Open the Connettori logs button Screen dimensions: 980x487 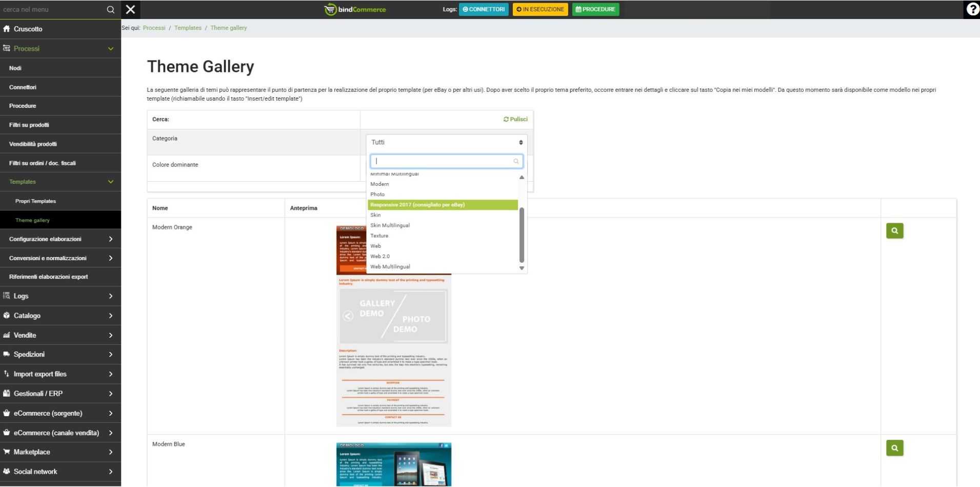coord(484,9)
